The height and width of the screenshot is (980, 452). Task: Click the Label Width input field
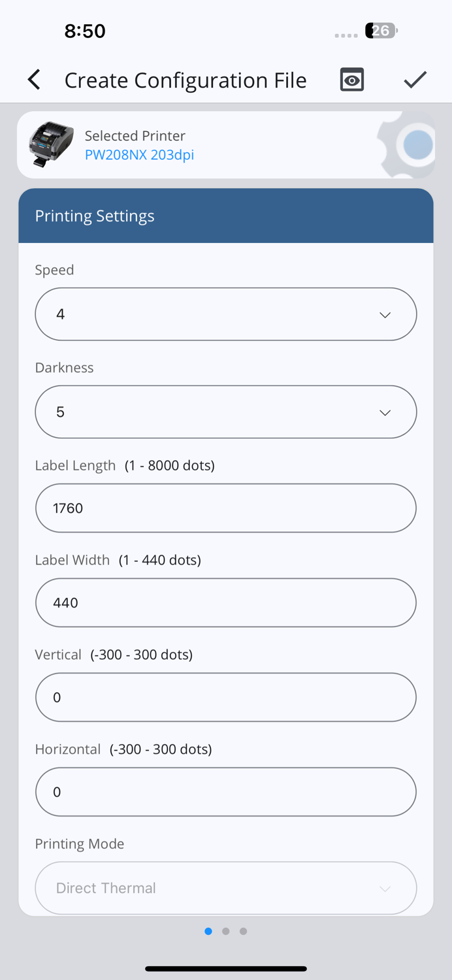[x=225, y=602]
